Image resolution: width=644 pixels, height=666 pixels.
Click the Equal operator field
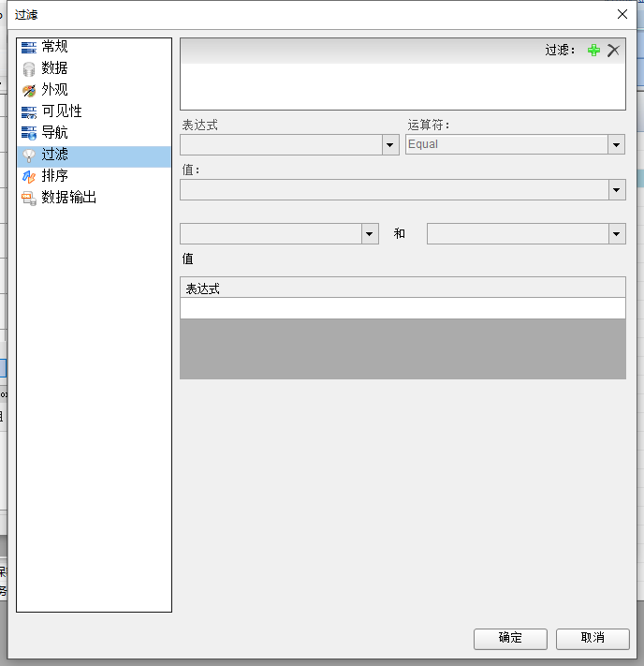pos(507,145)
